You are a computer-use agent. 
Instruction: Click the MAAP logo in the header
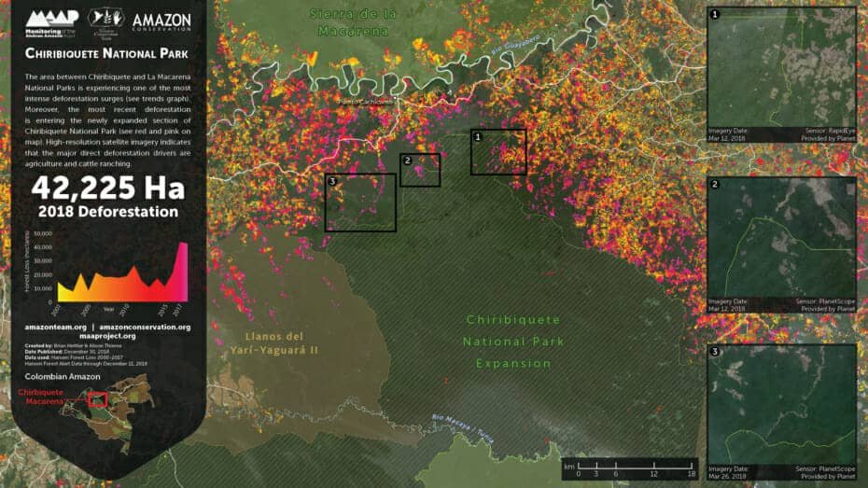[x=53, y=19]
